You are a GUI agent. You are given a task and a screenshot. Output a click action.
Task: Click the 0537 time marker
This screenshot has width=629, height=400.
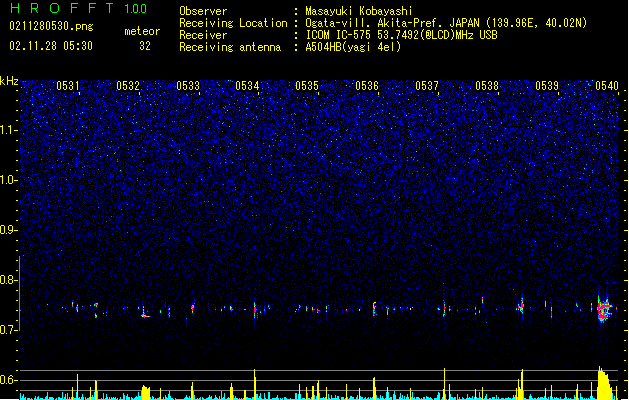click(427, 86)
